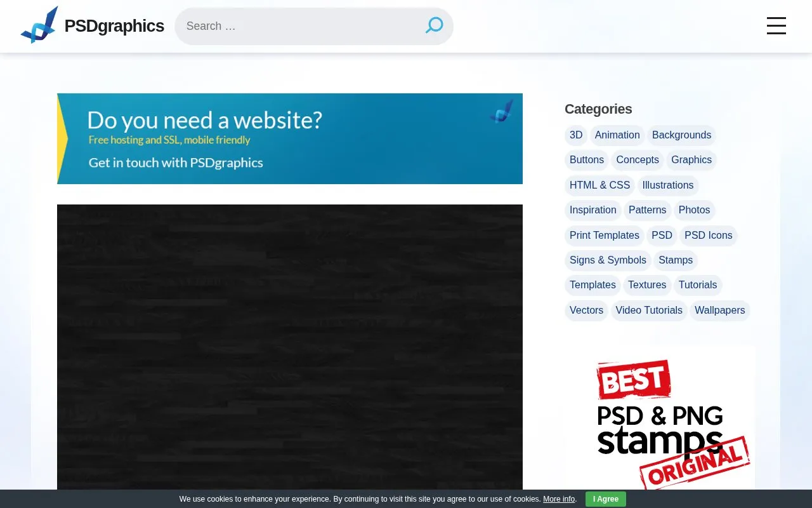This screenshot has height=508, width=812.
Task: Click the PSDgraphics bird logo icon
Action: (39, 25)
